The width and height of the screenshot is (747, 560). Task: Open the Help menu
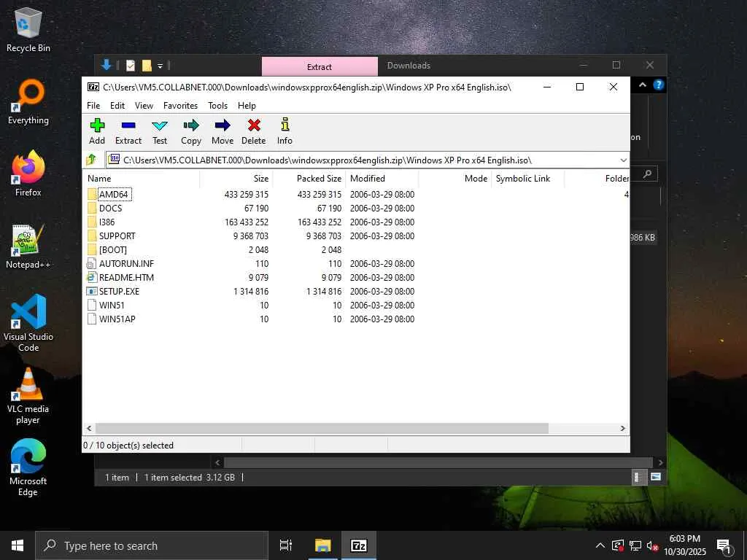(247, 105)
